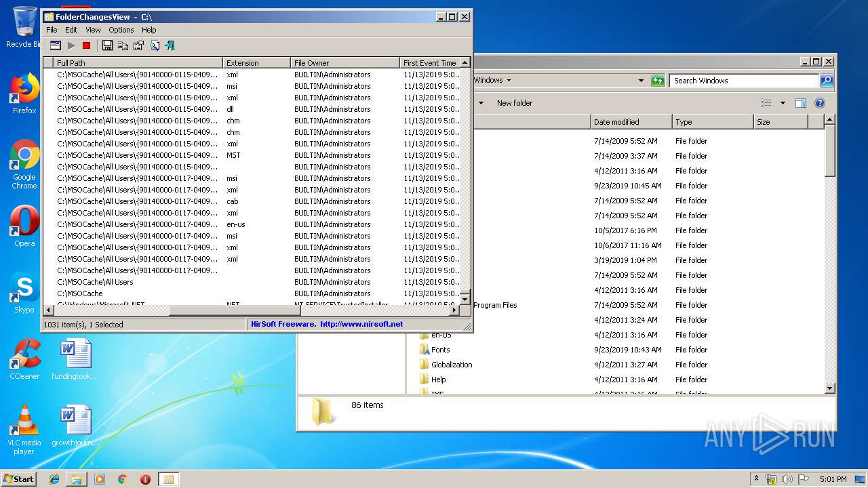Show hidden tray icons arrow

pos(756,479)
